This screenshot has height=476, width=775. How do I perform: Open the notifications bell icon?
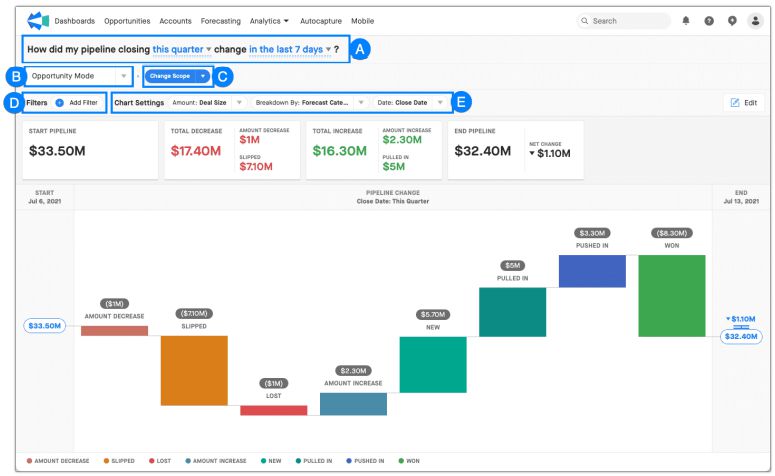point(686,21)
